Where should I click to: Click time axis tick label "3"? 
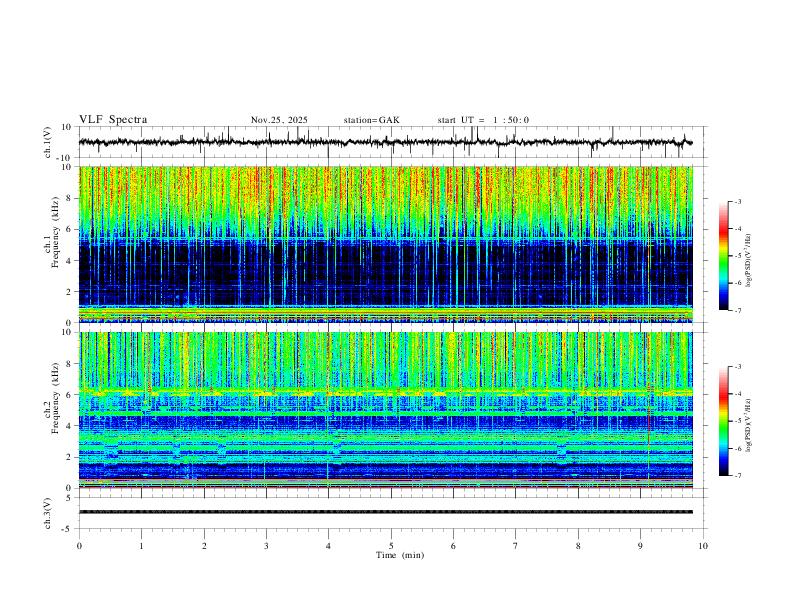point(266,546)
